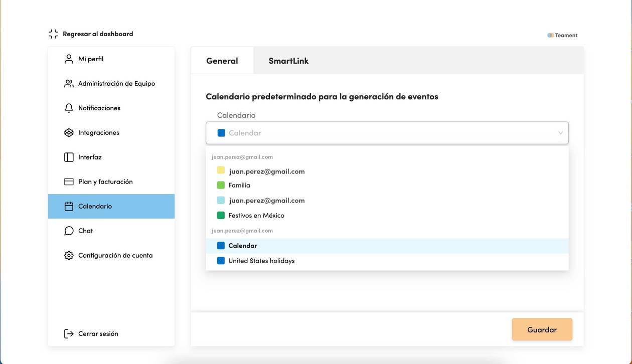632x364 pixels.
Task: Open Configuración de cuenta gear icon
Action: click(x=69, y=256)
